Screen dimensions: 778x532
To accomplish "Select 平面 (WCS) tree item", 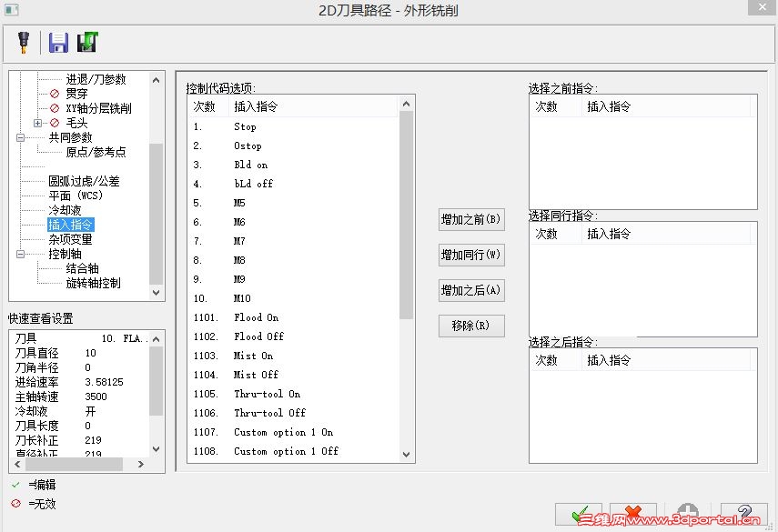I will (76, 196).
